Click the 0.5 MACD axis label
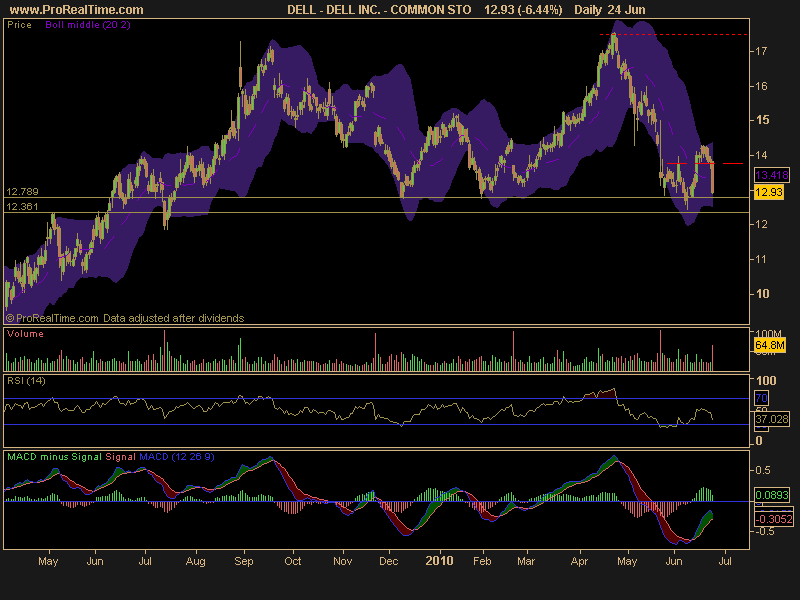800x600 pixels. pyautogui.click(x=763, y=470)
